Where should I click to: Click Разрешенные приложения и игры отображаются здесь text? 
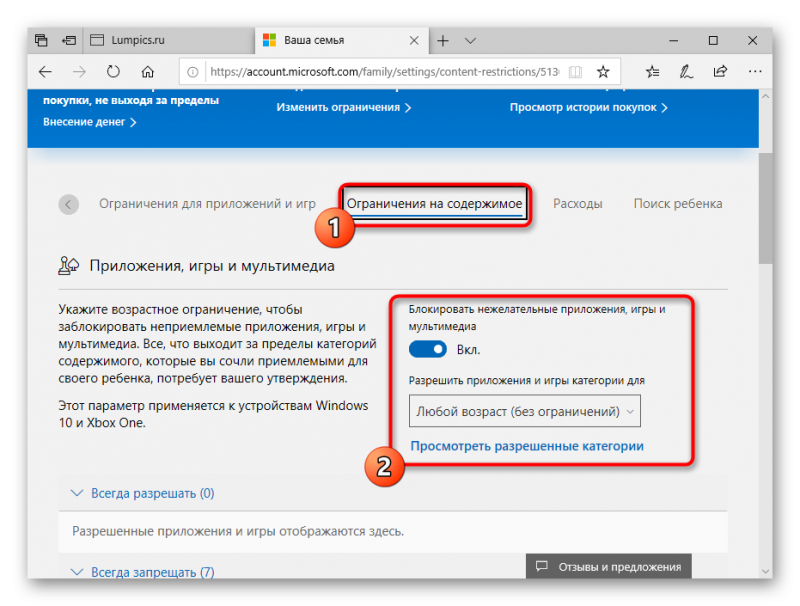(238, 532)
